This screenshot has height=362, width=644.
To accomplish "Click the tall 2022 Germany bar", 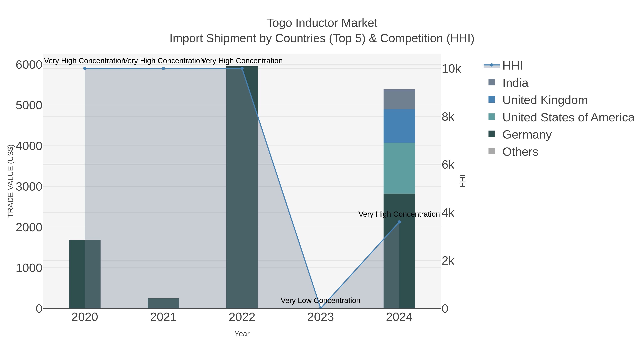I will click(x=242, y=187).
